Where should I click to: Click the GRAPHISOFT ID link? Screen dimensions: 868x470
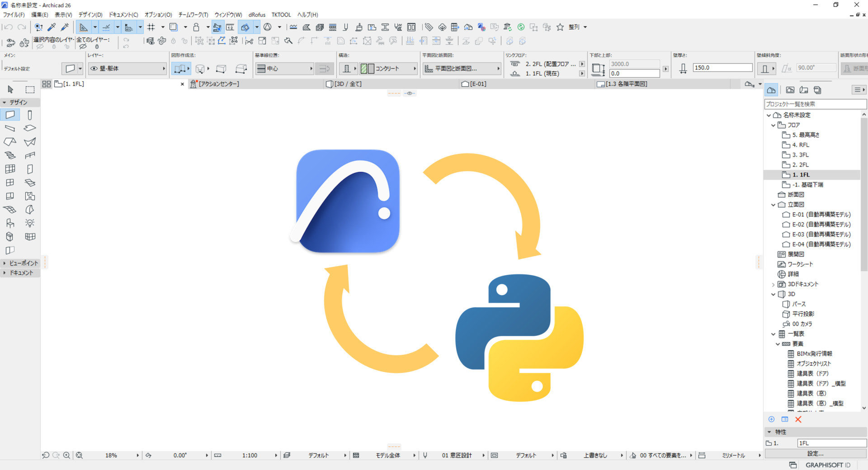click(828, 465)
